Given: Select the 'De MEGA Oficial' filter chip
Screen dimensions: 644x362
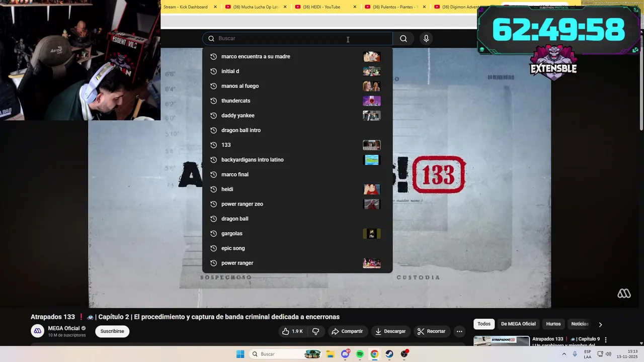Looking at the screenshot, I should 518,324.
